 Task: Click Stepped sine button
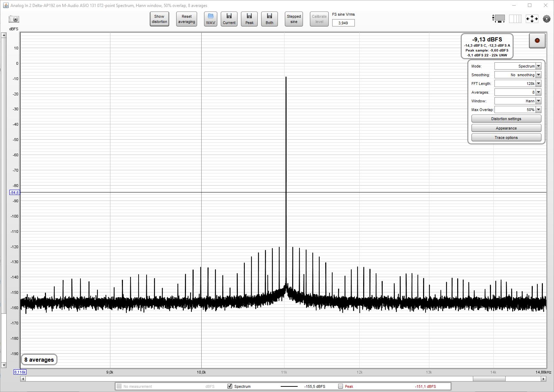tap(294, 19)
